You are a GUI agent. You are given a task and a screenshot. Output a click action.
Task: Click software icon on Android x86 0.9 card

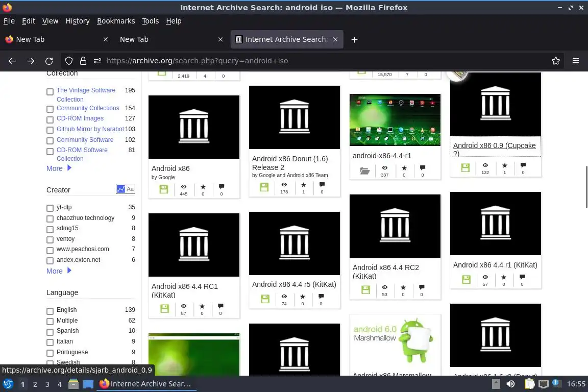tap(465, 168)
